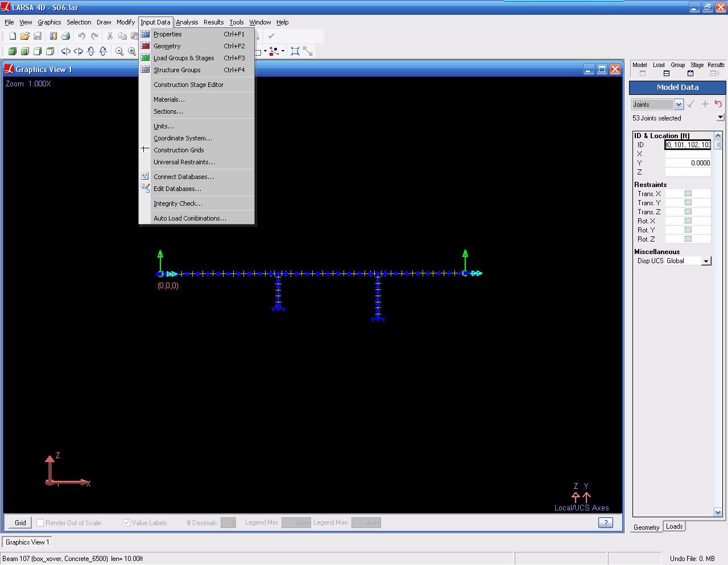Click the Results explorer icon

click(715, 73)
